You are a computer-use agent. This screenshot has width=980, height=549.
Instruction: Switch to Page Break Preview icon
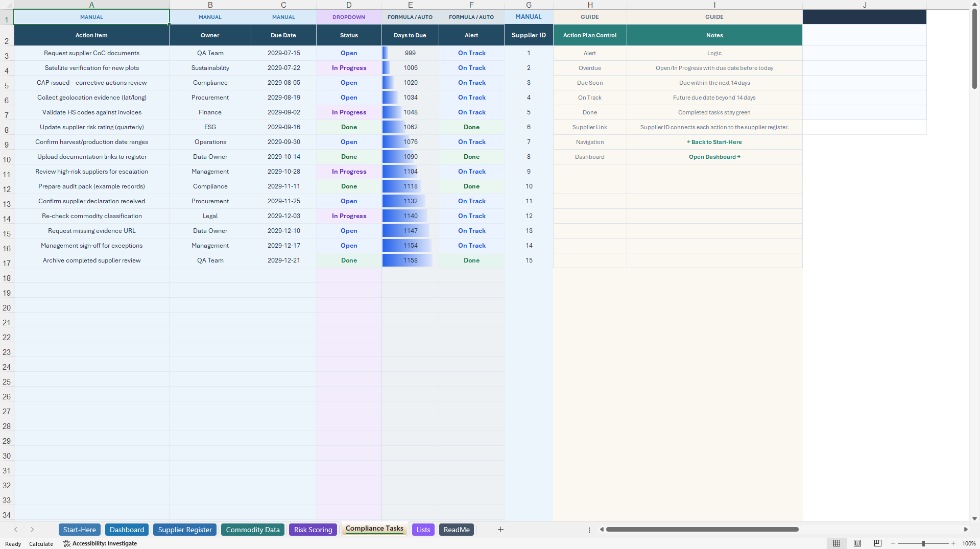tap(878, 543)
